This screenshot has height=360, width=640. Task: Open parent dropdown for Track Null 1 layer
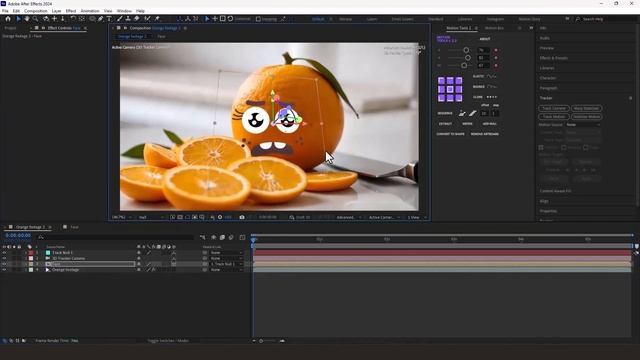click(x=227, y=253)
